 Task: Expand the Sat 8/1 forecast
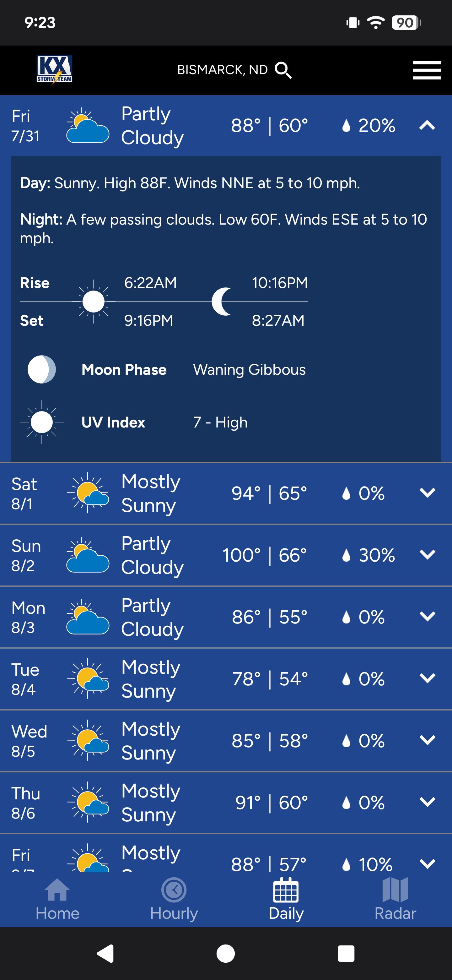(427, 493)
